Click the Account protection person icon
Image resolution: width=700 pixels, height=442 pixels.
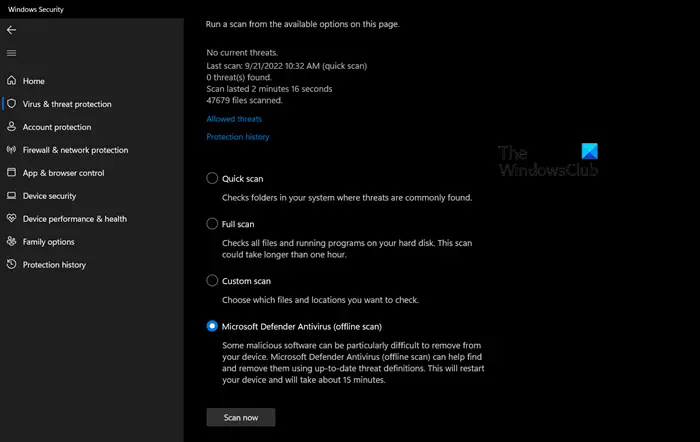coord(12,126)
